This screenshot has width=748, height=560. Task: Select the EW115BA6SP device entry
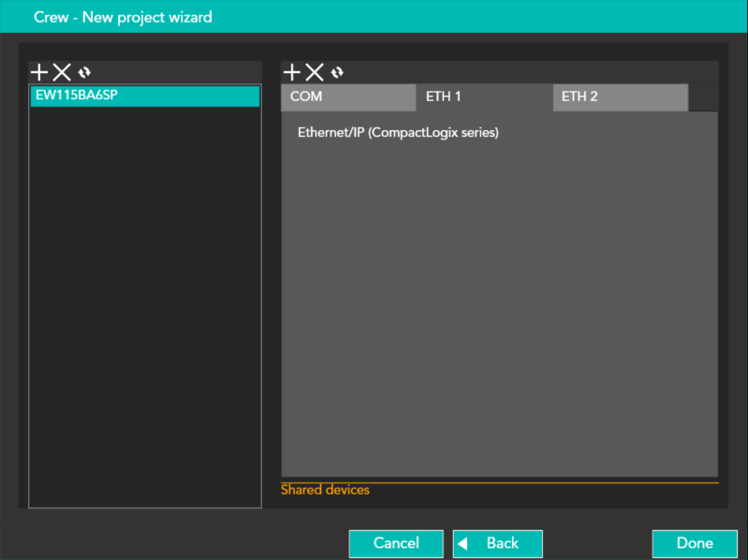144,96
